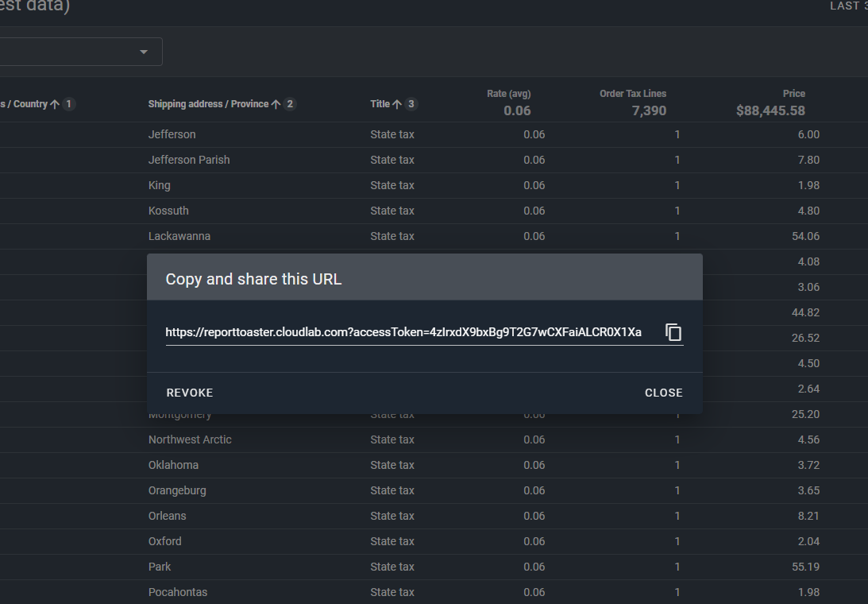868x604 pixels.
Task: Click sort priority badge 1 beside Country
Action: pos(69,104)
